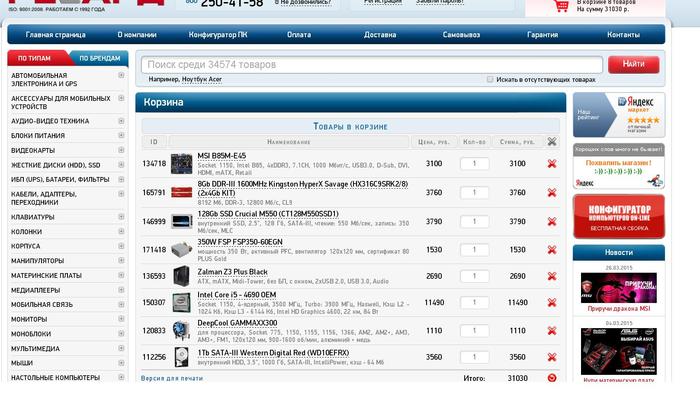Viewport: 700px width, 403px height.
Task: Open Версия для печати link
Action: (x=172, y=378)
